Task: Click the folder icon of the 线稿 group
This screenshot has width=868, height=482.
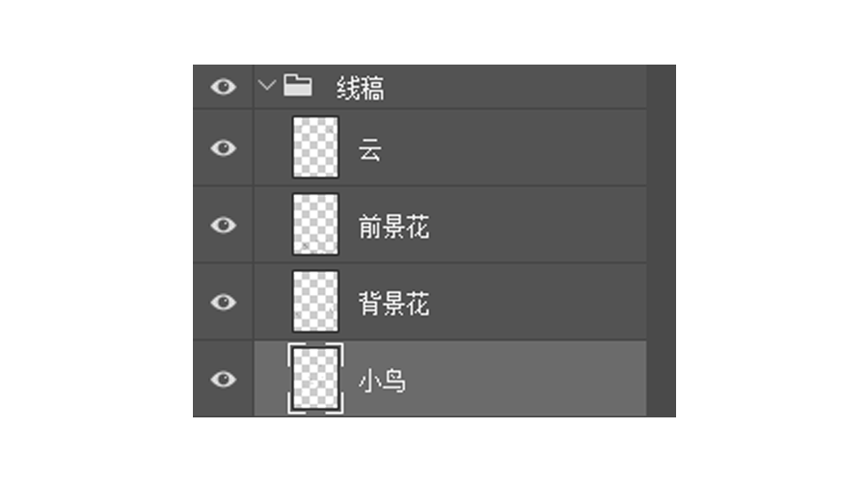Action: click(x=298, y=87)
